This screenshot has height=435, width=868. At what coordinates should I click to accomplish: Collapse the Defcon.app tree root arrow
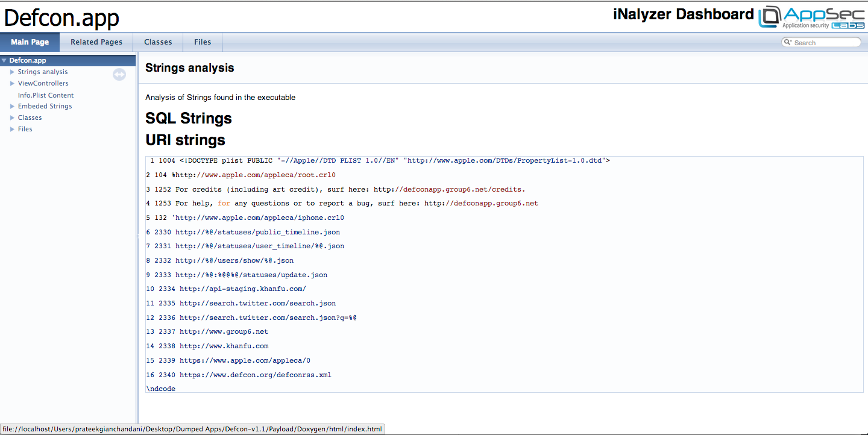point(4,60)
